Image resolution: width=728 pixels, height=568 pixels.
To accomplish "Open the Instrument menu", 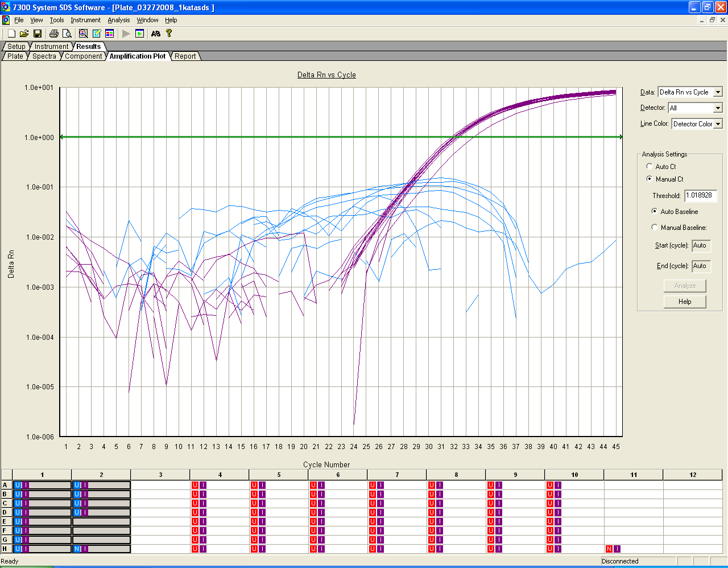I will (x=86, y=20).
